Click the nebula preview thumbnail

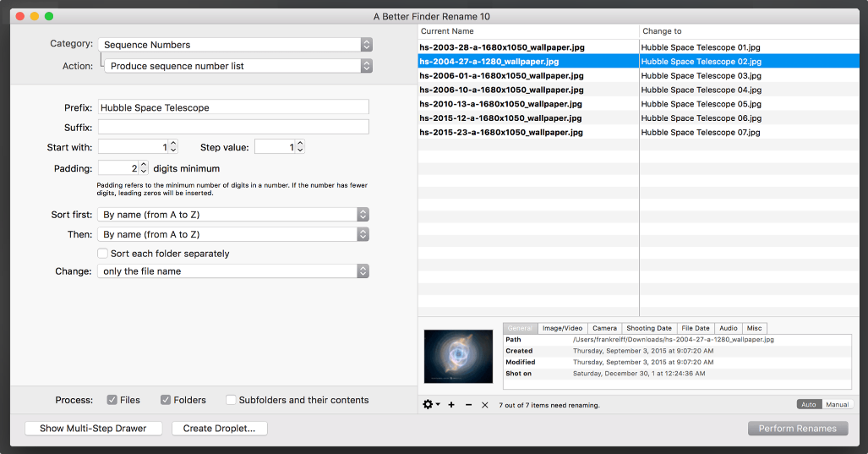(458, 357)
